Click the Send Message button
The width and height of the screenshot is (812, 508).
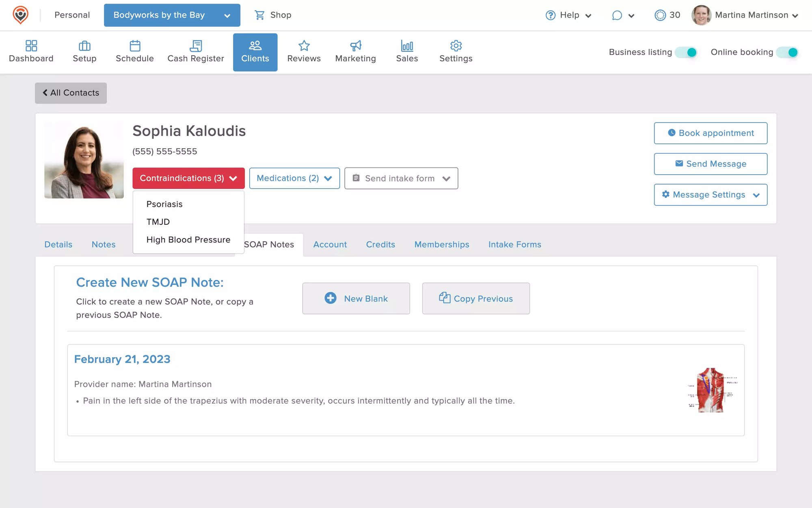(x=710, y=164)
